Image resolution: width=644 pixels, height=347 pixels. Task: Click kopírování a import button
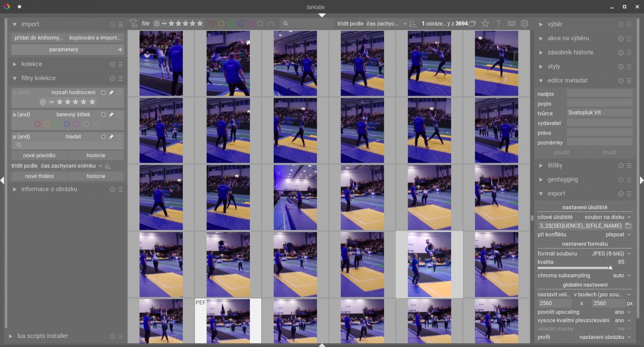[x=95, y=38]
